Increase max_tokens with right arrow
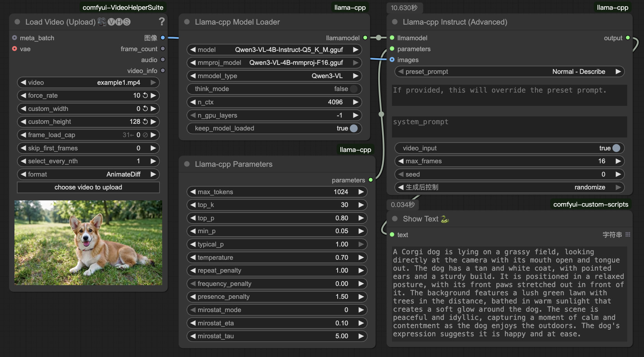The width and height of the screenshot is (644, 357). click(x=361, y=192)
